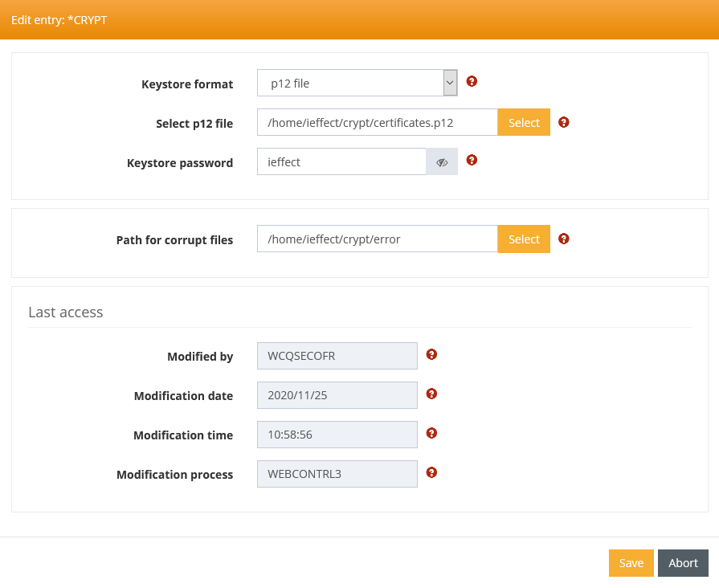Click into the p12 file path field
The height and width of the screenshot is (588, 719).
tap(378, 123)
